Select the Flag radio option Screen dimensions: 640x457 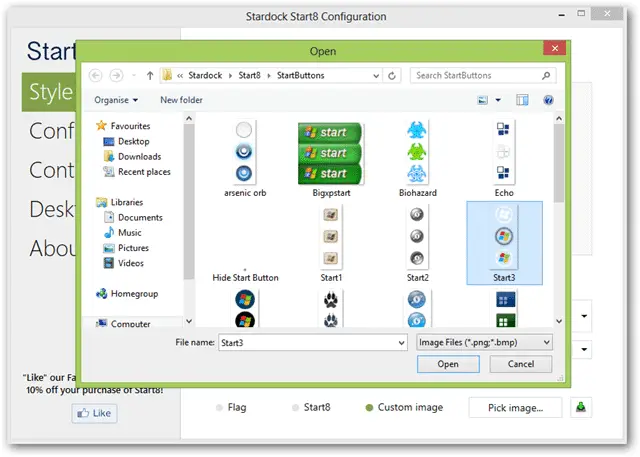[x=231, y=407]
